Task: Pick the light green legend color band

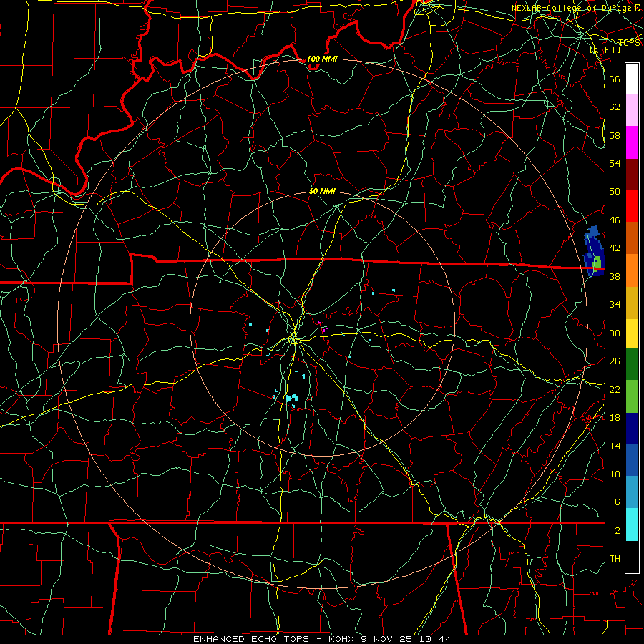Action: [x=632, y=396]
